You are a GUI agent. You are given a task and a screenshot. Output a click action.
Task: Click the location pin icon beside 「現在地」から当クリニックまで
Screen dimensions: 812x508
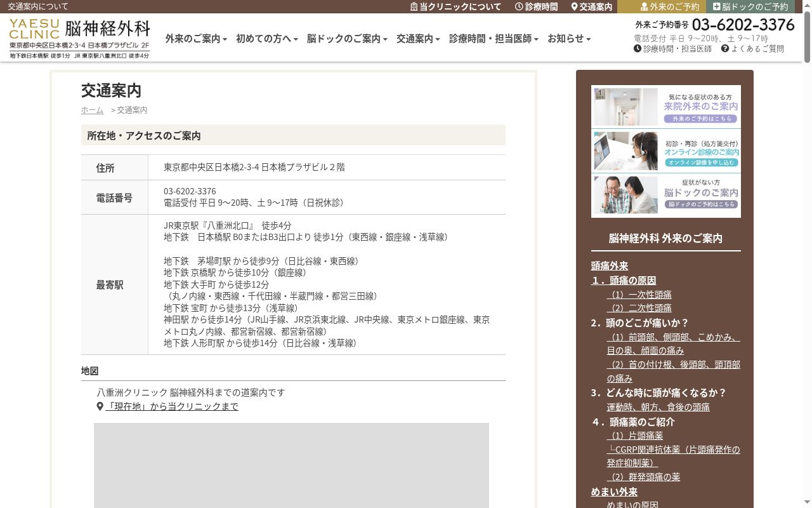click(x=100, y=406)
